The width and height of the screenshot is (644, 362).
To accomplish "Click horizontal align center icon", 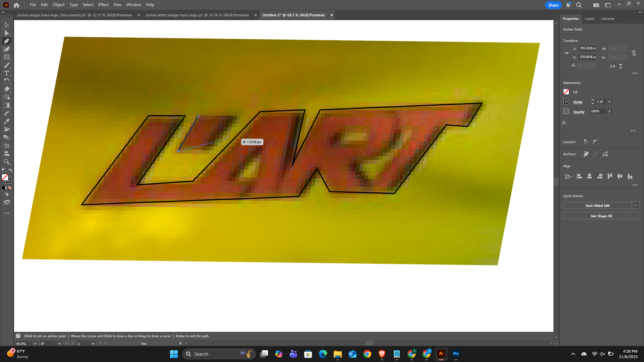I will 589,176.
